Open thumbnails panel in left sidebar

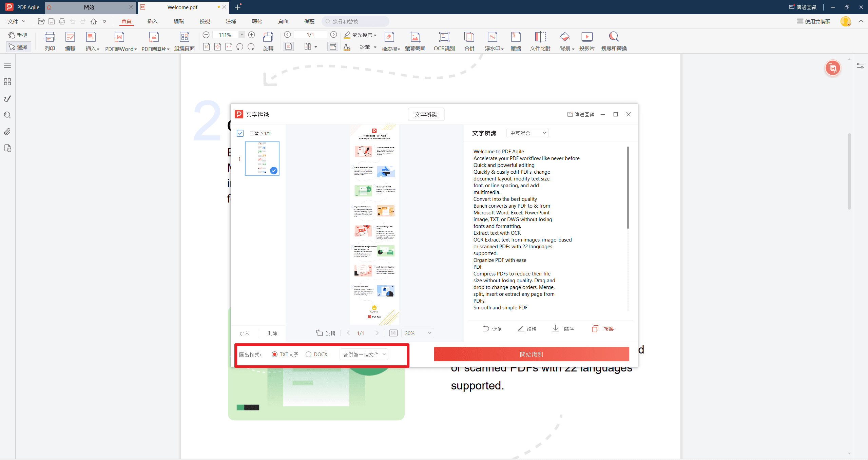click(x=7, y=82)
